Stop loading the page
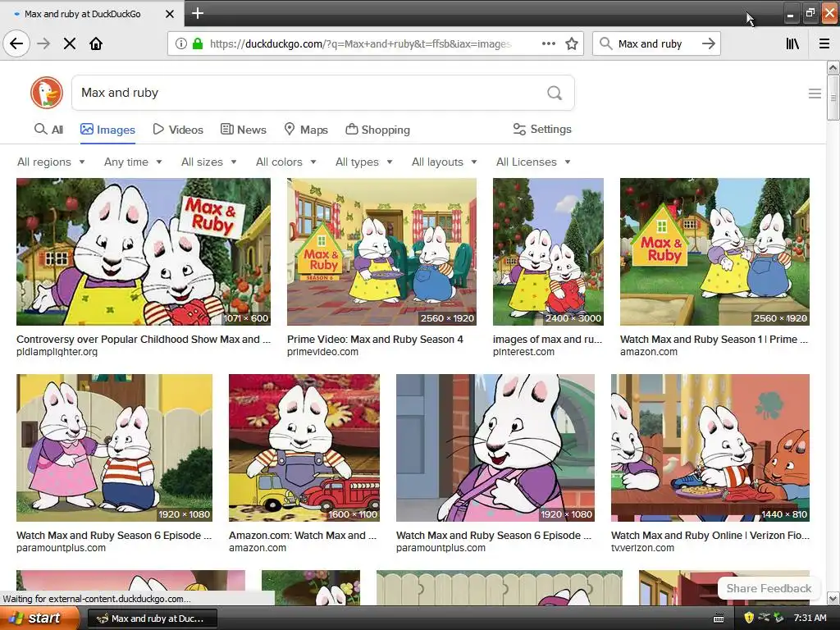The image size is (840, 630). coord(70,43)
